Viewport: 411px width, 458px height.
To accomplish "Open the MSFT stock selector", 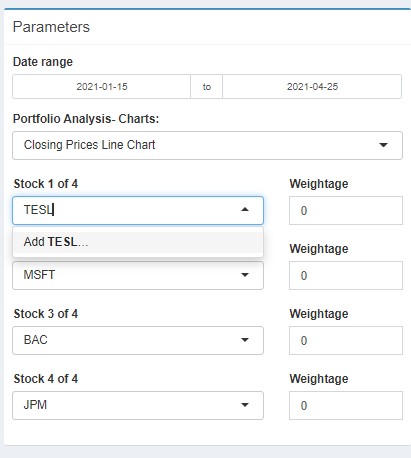I will pyautogui.click(x=138, y=275).
